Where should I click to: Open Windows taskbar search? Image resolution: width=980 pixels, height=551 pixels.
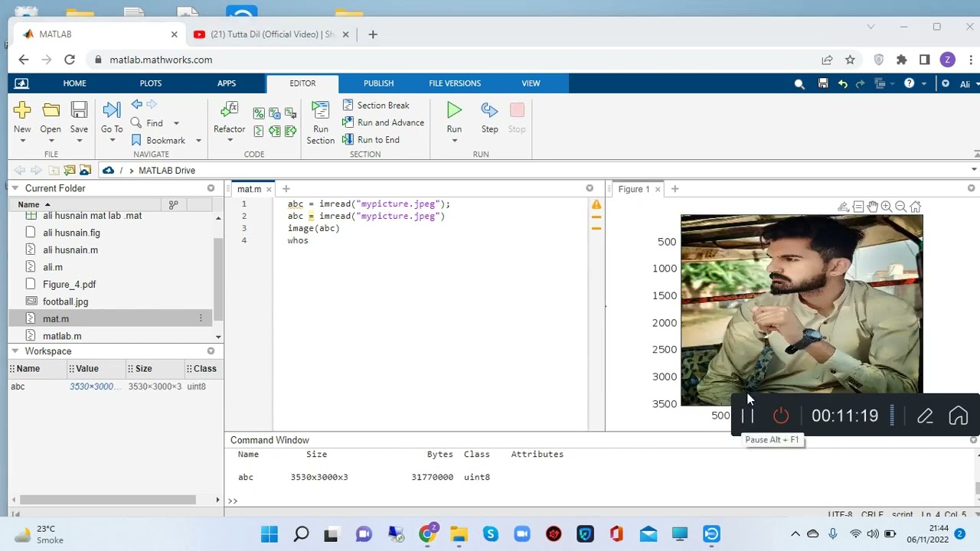(x=301, y=534)
